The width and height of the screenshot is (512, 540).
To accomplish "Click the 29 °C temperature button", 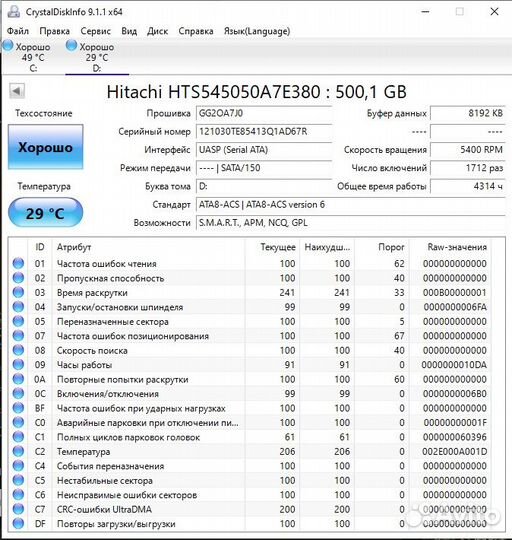I will [45, 213].
